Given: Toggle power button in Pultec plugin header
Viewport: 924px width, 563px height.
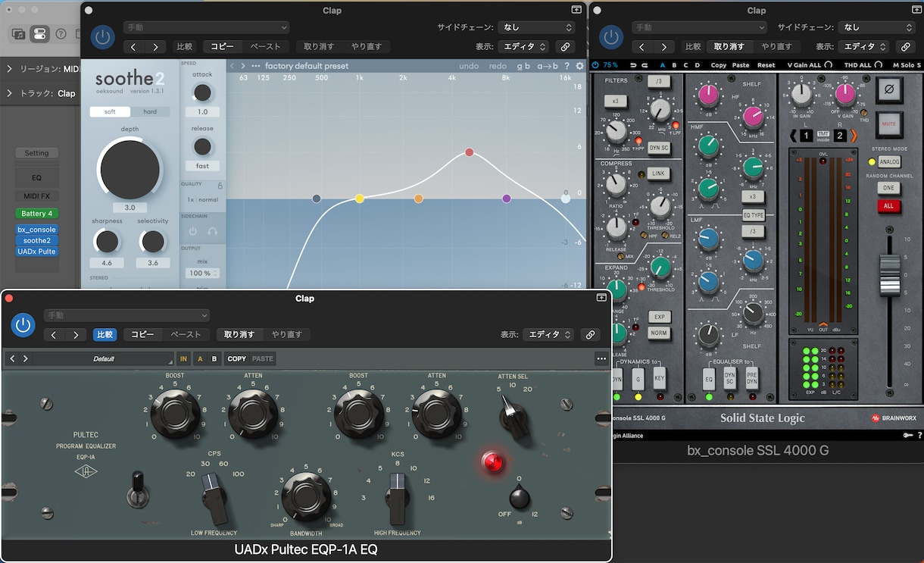Looking at the screenshot, I should tap(23, 325).
